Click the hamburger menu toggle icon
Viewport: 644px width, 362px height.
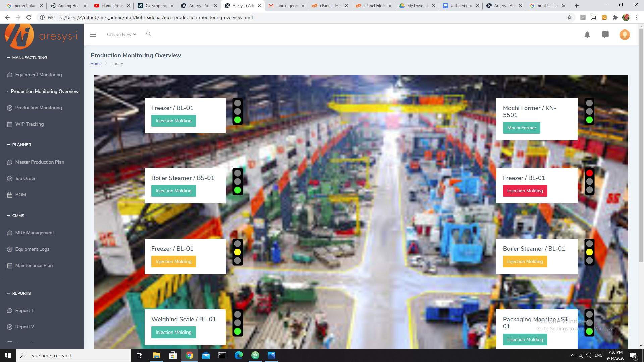(x=93, y=35)
